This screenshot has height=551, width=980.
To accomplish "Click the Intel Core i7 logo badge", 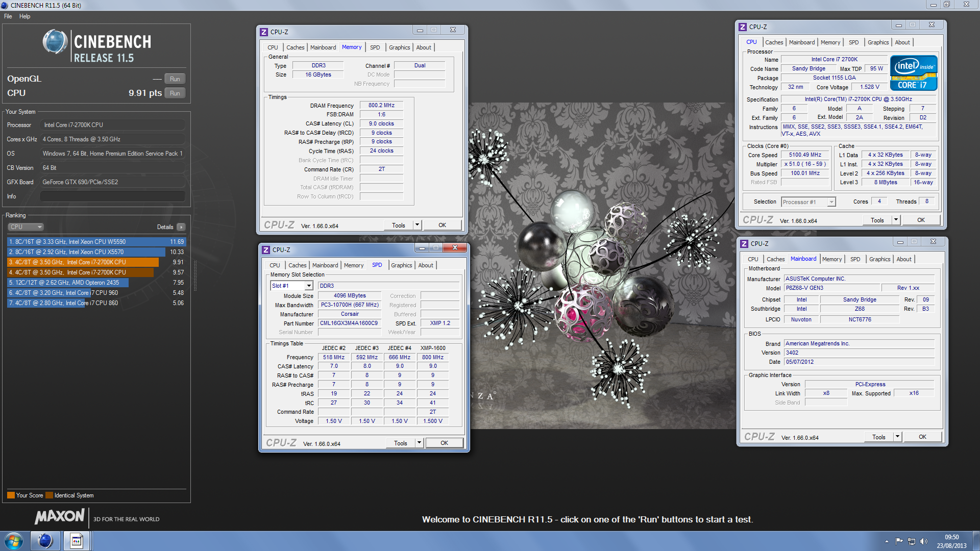I will pyautogui.click(x=914, y=73).
